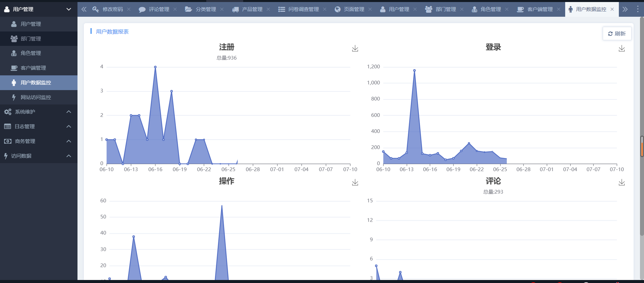Close the 用户管理 tab in the tab bar
Image resolution: width=644 pixels, height=283 pixels.
tap(415, 9)
